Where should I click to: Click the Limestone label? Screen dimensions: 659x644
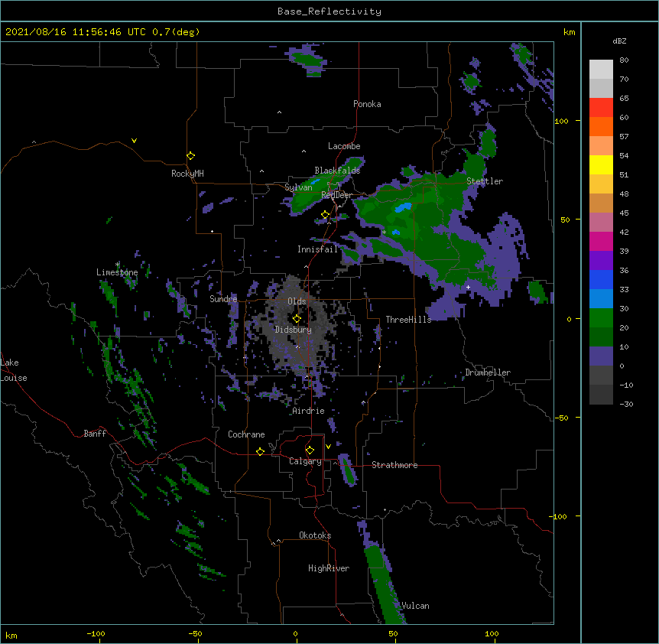(x=117, y=272)
